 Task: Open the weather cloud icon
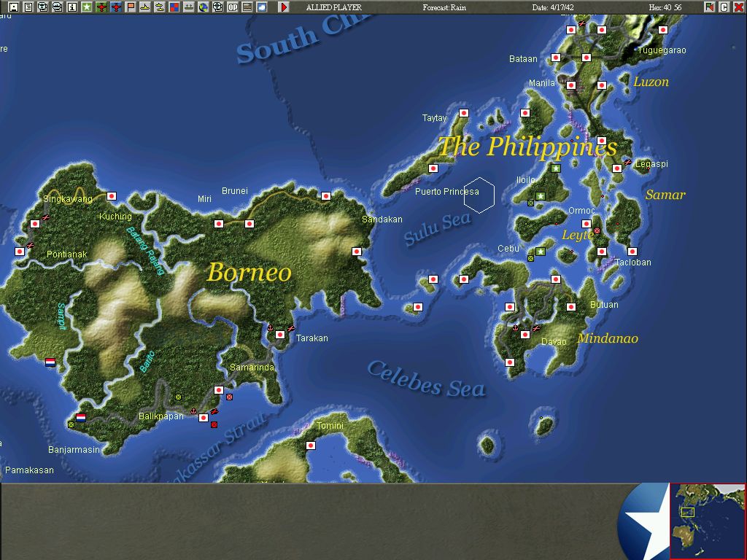262,7
